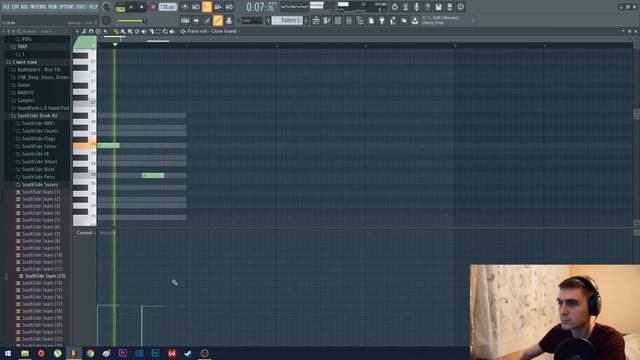Open the piano roll view icon
This screenshot has width=640, height=360.
coord(327,20)
